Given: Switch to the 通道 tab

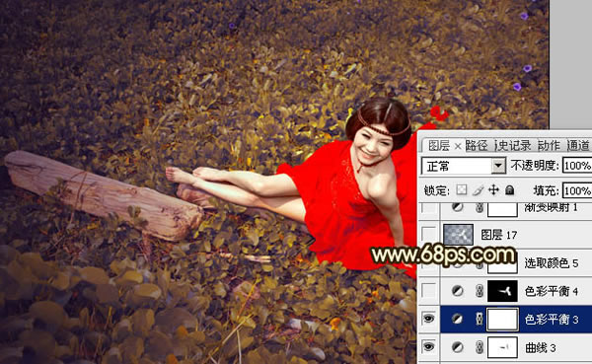Looking at the screenshot, I should tap(578, 145).
